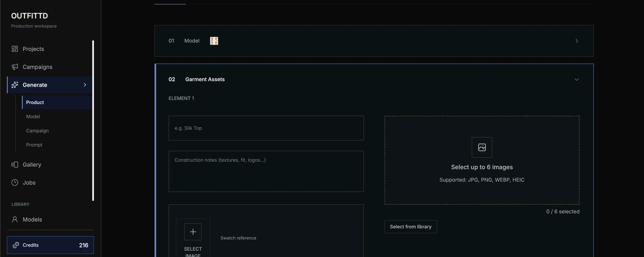Click the 'LIBRARY' section heading
The image size is (644, 257).
pos(20,204)
